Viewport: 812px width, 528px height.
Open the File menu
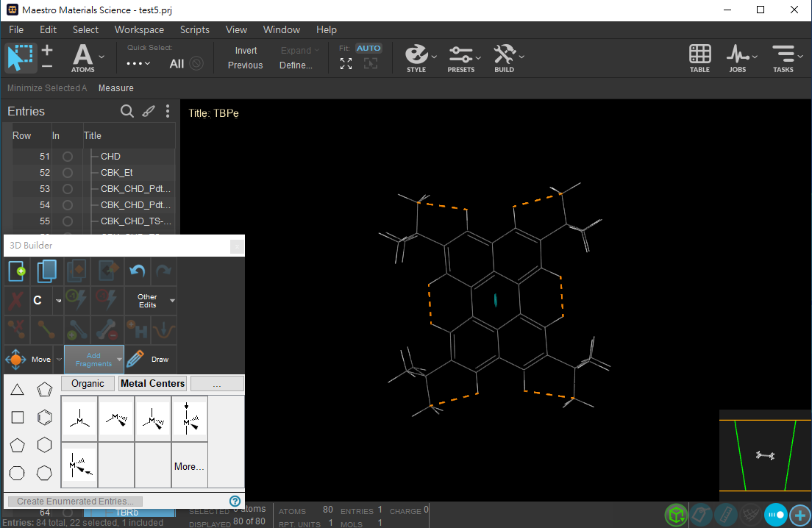pyautogui.click(x=16, y=29)
